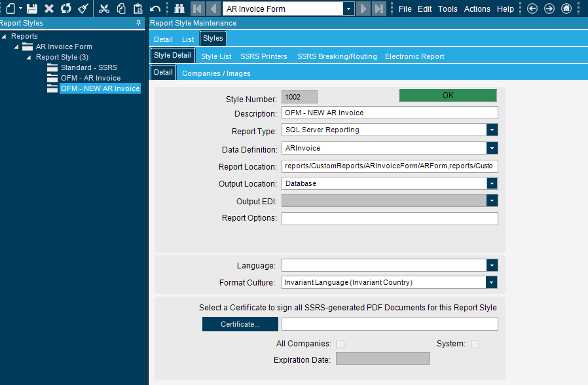Toggle the All Companies checkbox

340,344
